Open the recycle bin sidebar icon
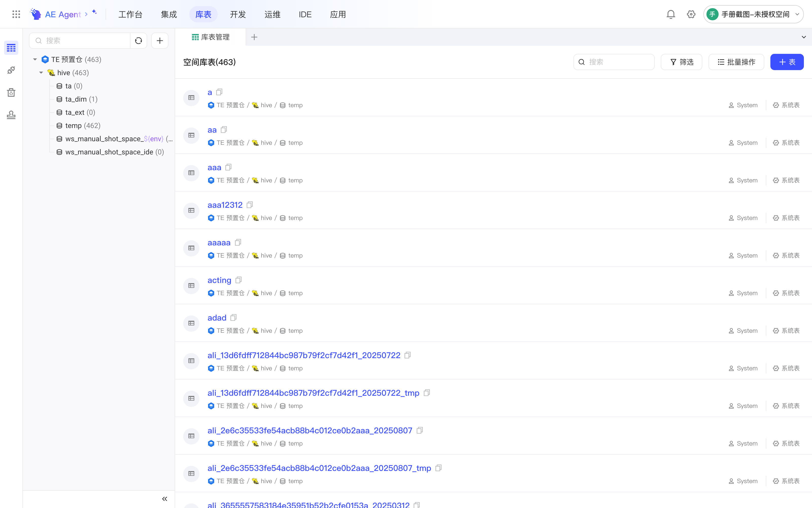The image size is (812, 508). tap(11, 92)
